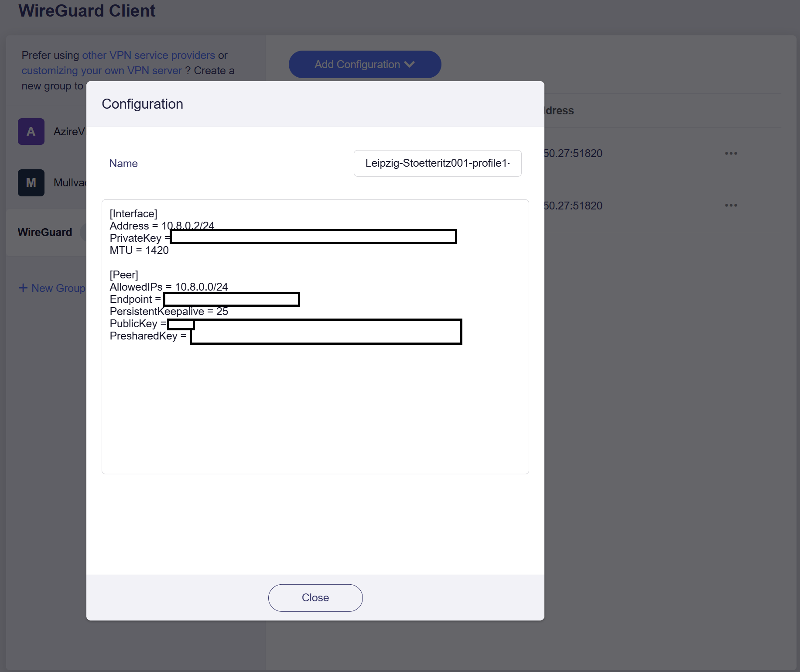
Task: Click the plus icon beside New Group
Action: [x=23, y=288]
